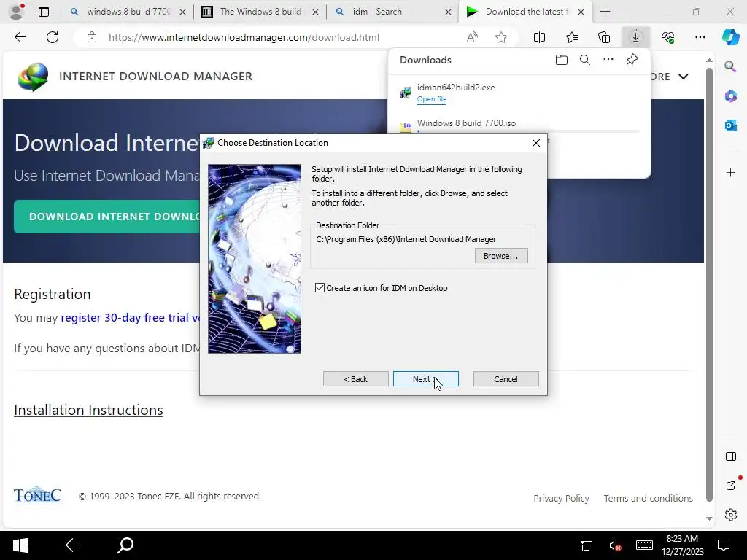Open the downloads folder icon
Screen dimensions: 747x560
[562, 60]
